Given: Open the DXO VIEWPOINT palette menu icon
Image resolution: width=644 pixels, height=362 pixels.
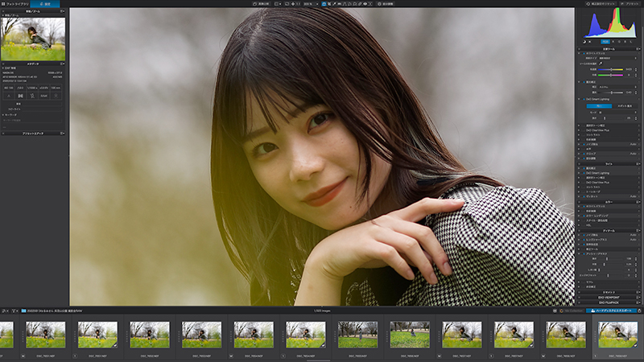Looking at the screenshot, I should [x=638, y=298].
